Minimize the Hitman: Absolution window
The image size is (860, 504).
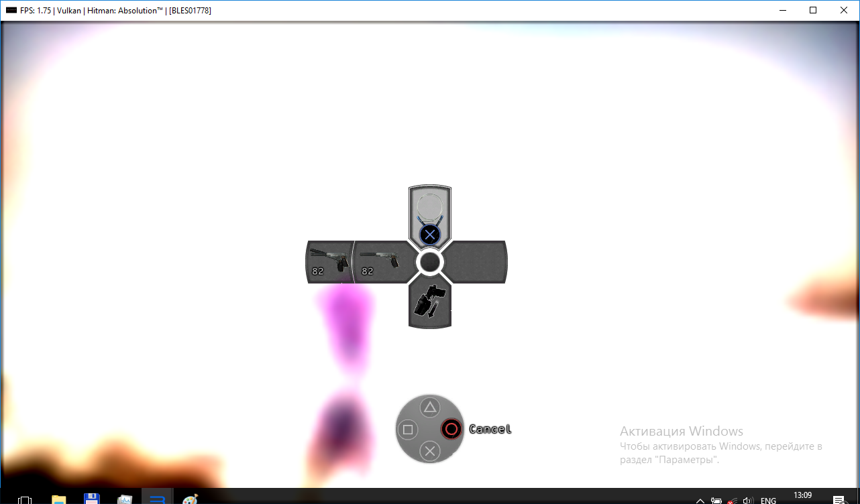(x=782, y=10)
